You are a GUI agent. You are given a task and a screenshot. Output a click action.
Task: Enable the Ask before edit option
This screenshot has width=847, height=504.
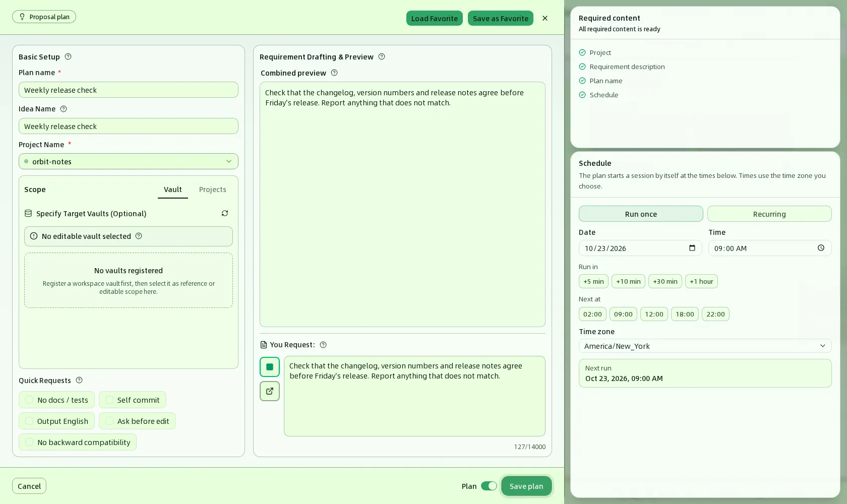tap(137, 421)
